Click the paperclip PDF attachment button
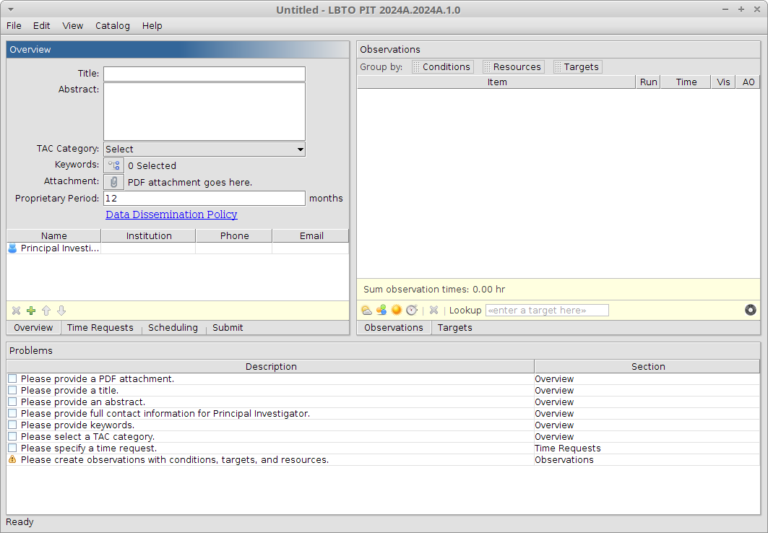 click(114, 182)
